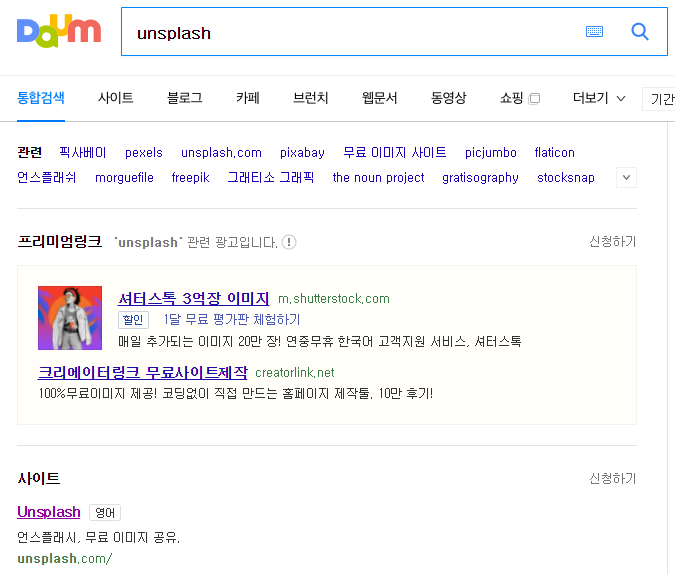Click the ad info exclamation icon
Image resolution: width=675 pixels, height=574 pixels.
pos(289,242)
